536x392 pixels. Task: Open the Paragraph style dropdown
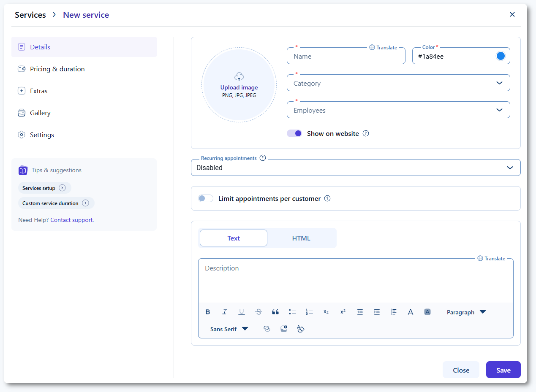466,312
